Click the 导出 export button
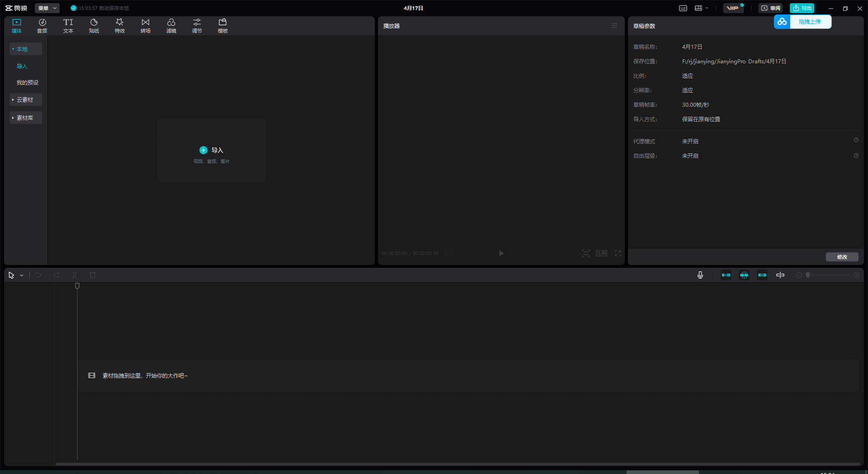The image size is (868, 474). pyautogui.click(x=802, y=8)
